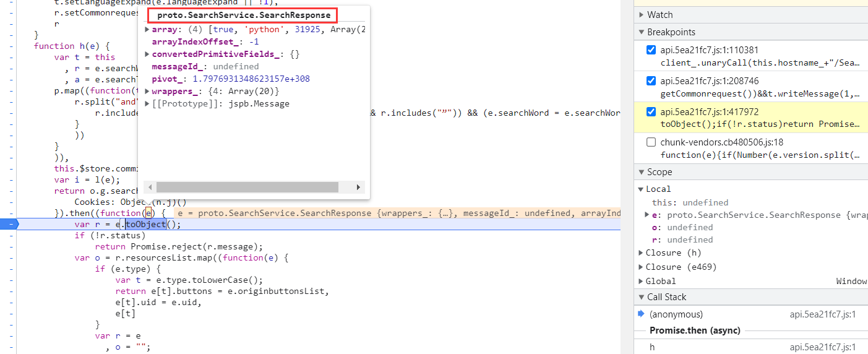Click the tooltip horizontal scrollbar thumb
The height and width of the screenshot is (354, 868).
point(246,187)
